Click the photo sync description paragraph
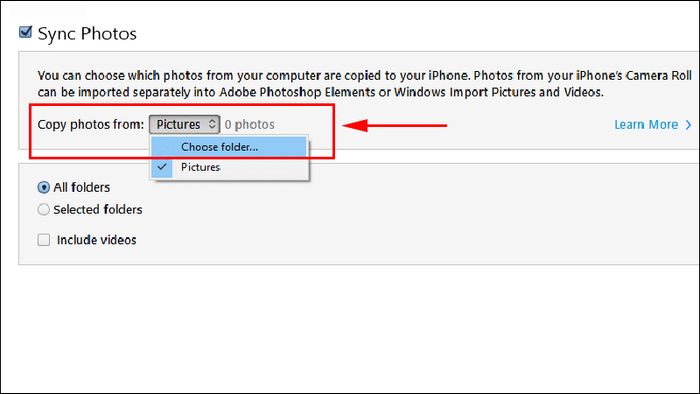The height and width of the screenshot is (394, 700). point(364,84)
